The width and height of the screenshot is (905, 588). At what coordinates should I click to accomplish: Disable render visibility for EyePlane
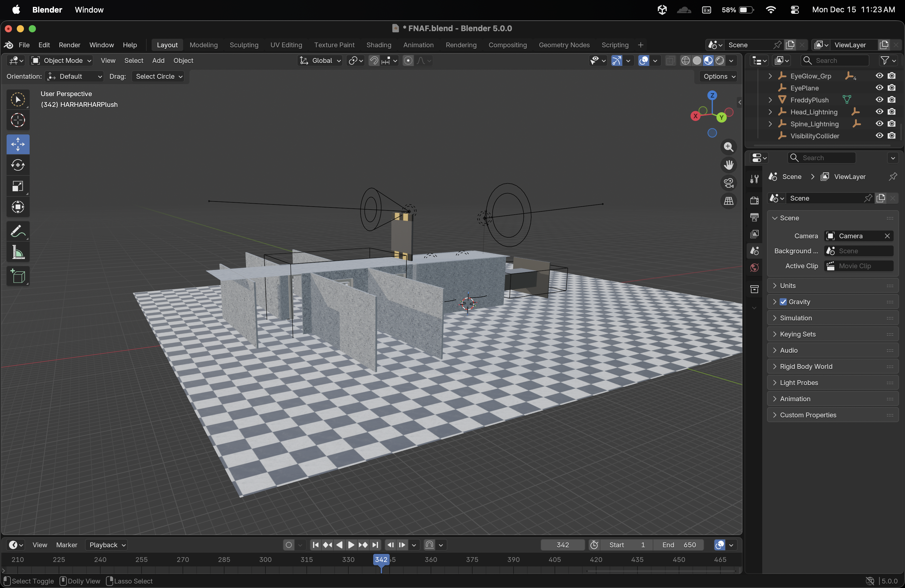point(892,88)
